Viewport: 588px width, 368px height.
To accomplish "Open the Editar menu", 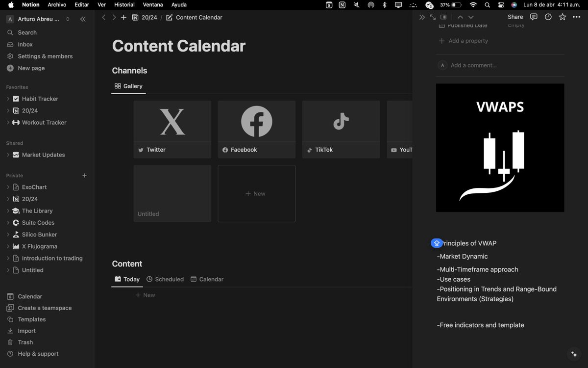I will tap(82, 4).
